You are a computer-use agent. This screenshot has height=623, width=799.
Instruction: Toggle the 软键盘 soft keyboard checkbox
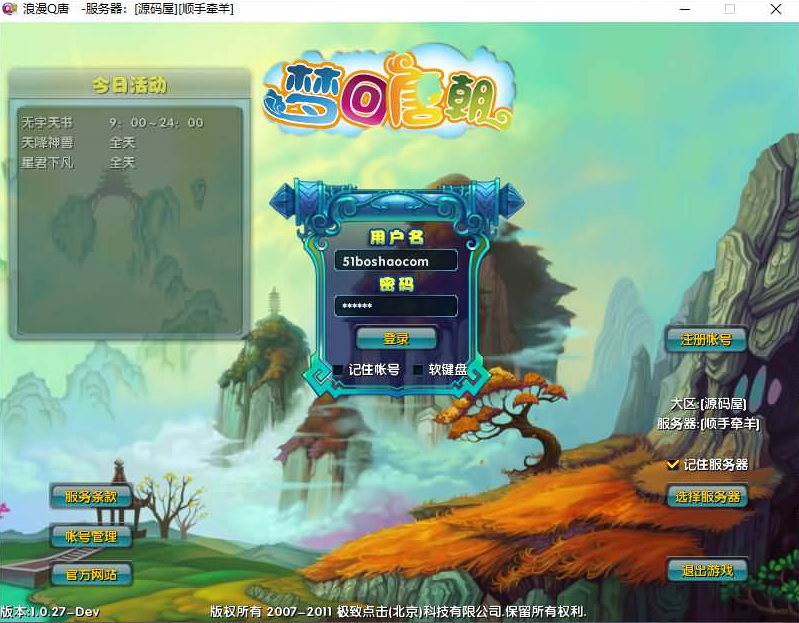tap(419, 370)
